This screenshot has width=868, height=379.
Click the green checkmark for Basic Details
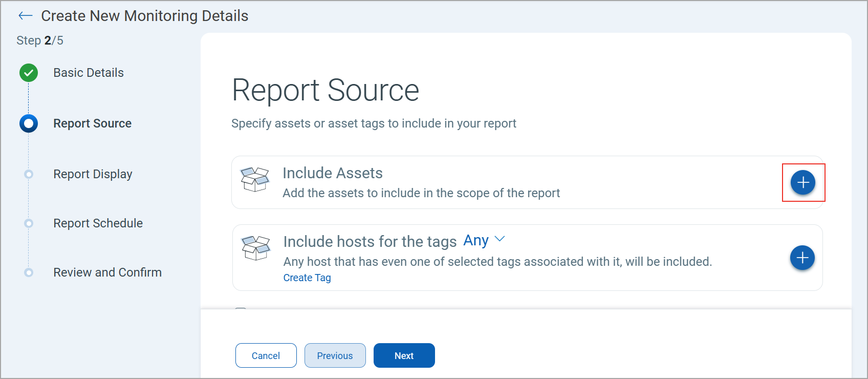pyautogui.click(x=29, y=73)
